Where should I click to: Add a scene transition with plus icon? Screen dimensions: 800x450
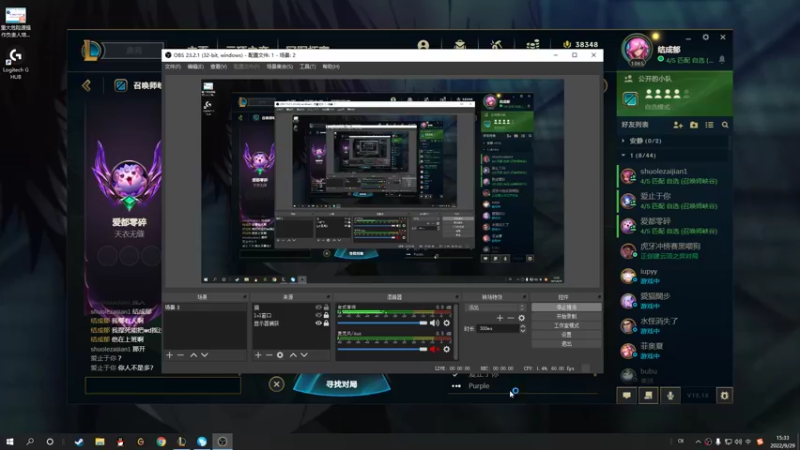(499, 318)
